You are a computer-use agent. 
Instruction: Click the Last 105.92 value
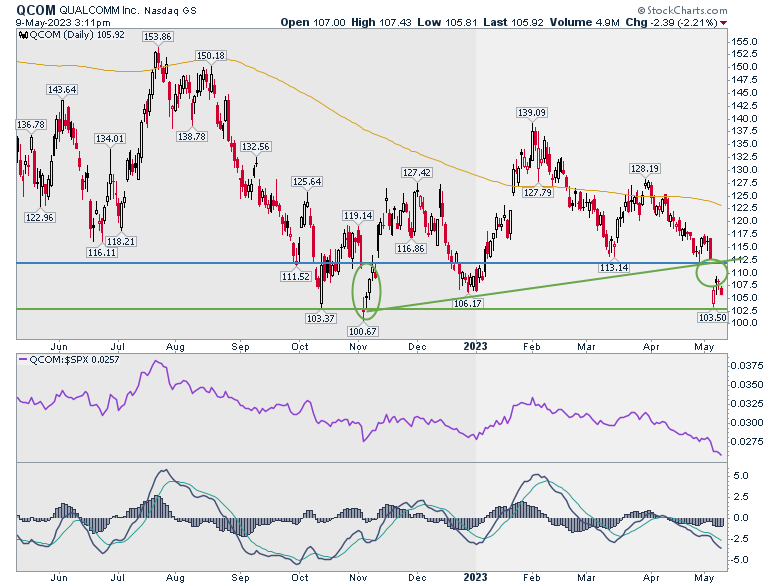coord(513,22)
